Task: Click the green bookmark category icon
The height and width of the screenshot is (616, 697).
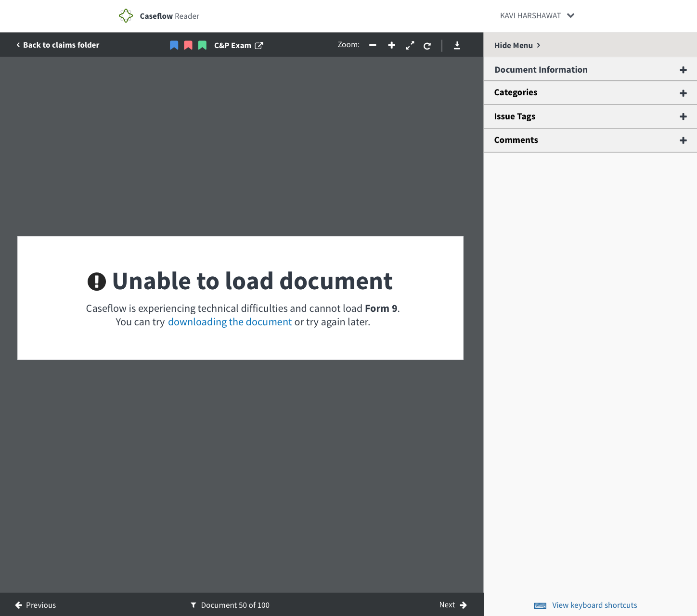Action: tap(202, 45)
